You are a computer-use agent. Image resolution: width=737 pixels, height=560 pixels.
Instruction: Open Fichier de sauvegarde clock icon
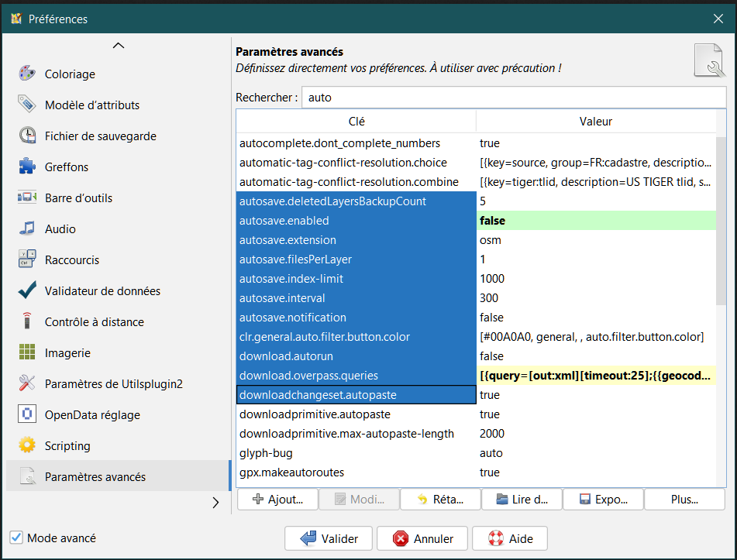27,136
